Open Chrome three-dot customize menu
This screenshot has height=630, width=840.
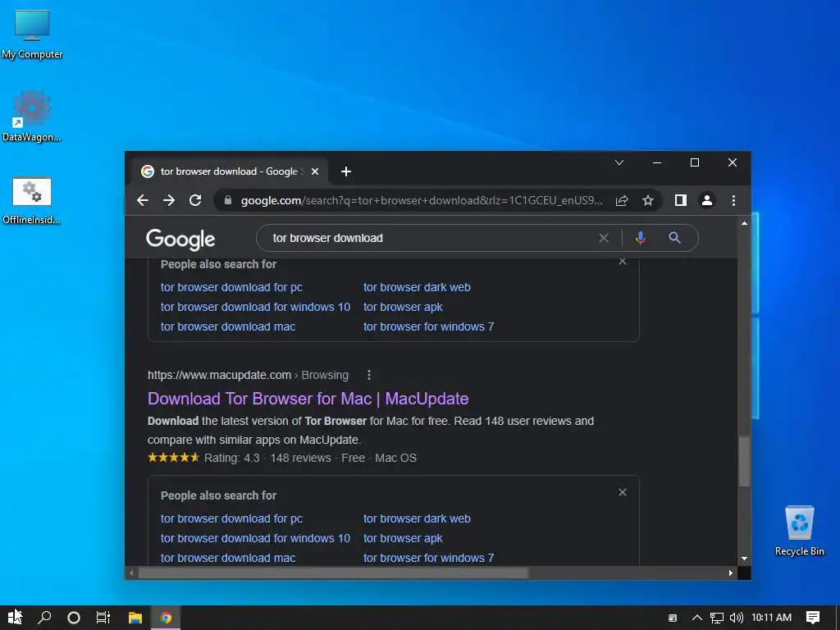pyautogui.click(x=733, y=200)
